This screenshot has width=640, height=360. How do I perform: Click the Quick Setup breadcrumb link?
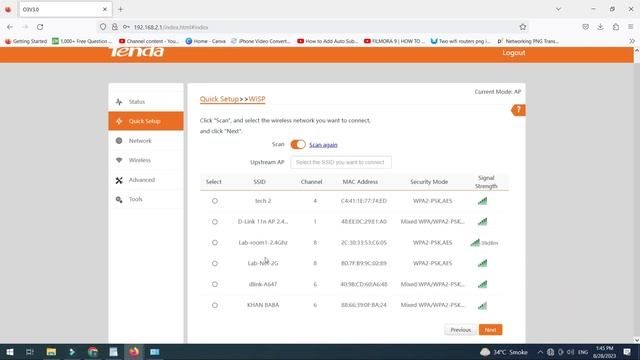point(219,99)
